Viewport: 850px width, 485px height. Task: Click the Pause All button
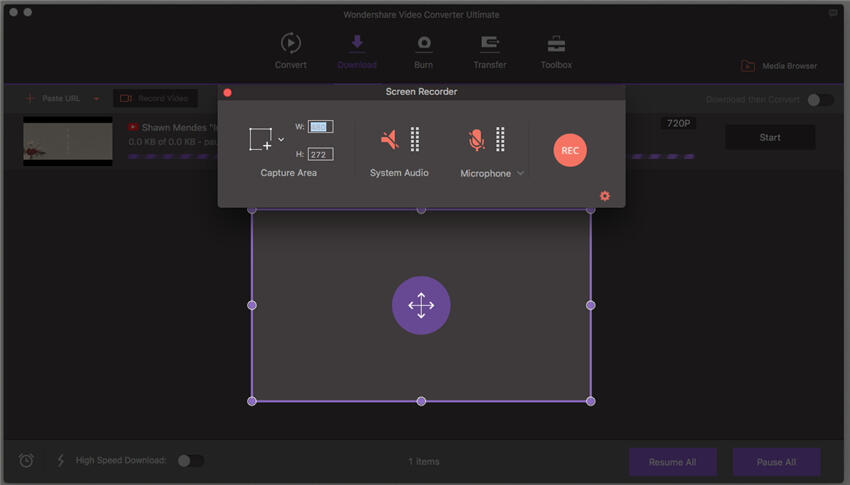pyautogui.click(x=776, y=462)
